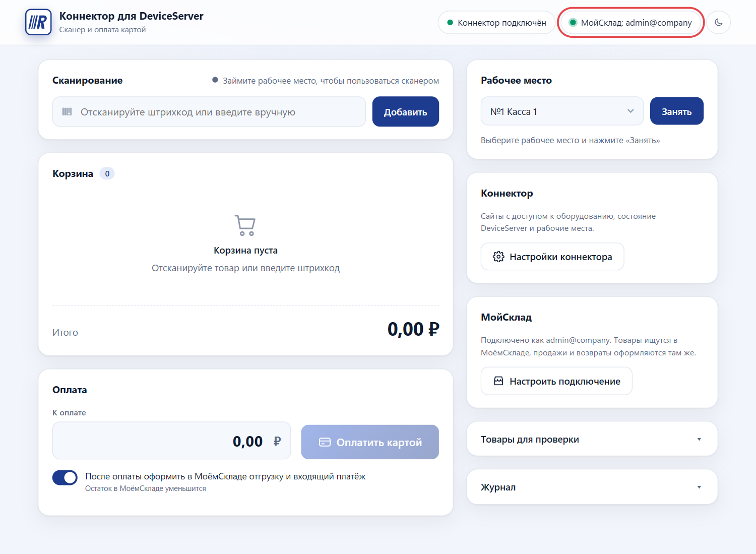Image resolution: width=756 pixels, height=554 pixels.
Task: Click the Сайты с доступом к оборудованию description
Action: (x=568, y=222)
